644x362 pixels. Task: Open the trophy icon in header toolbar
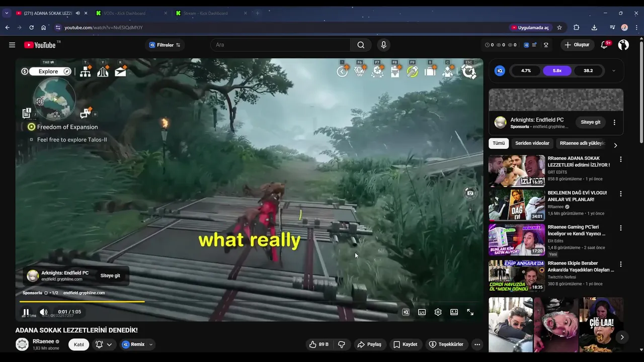[x=546, y=45]
